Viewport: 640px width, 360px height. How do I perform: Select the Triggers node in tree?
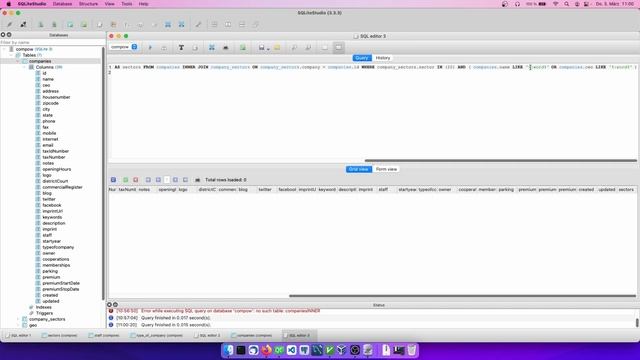coord(44,313)
